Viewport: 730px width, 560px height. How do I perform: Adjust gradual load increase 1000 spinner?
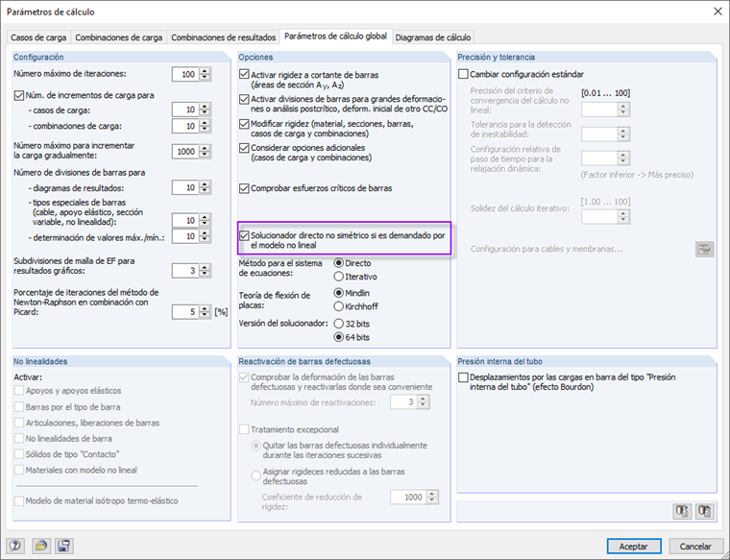point(205,152)
